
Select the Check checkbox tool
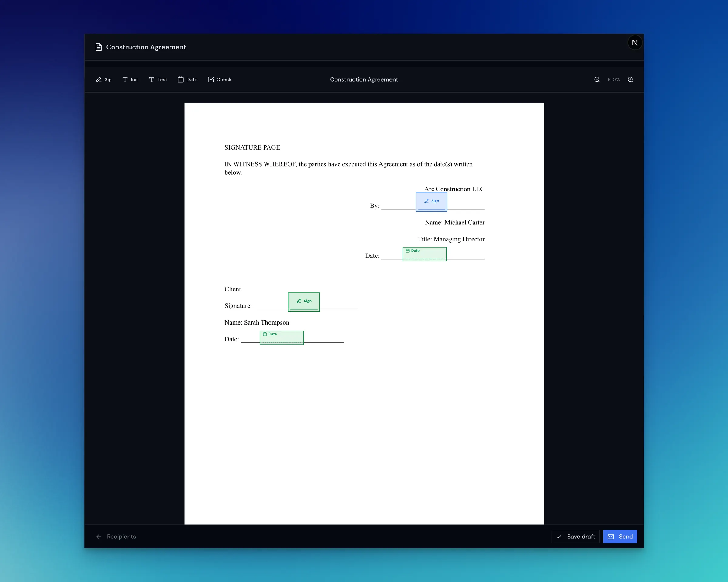(220, 80)
